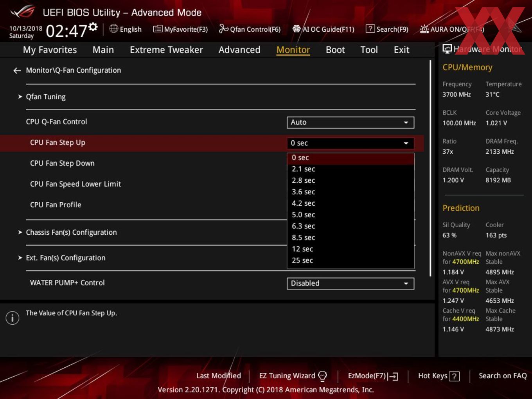Toggle AURA ON/OFF lighting

coord(452,29)
